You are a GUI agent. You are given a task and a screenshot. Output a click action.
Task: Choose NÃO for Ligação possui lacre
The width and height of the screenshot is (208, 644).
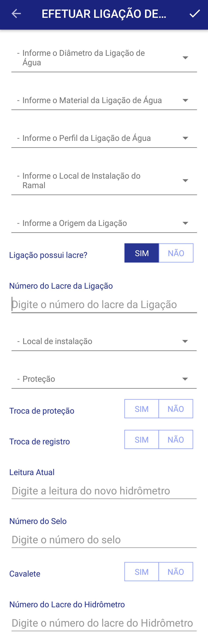click(176, 253)
